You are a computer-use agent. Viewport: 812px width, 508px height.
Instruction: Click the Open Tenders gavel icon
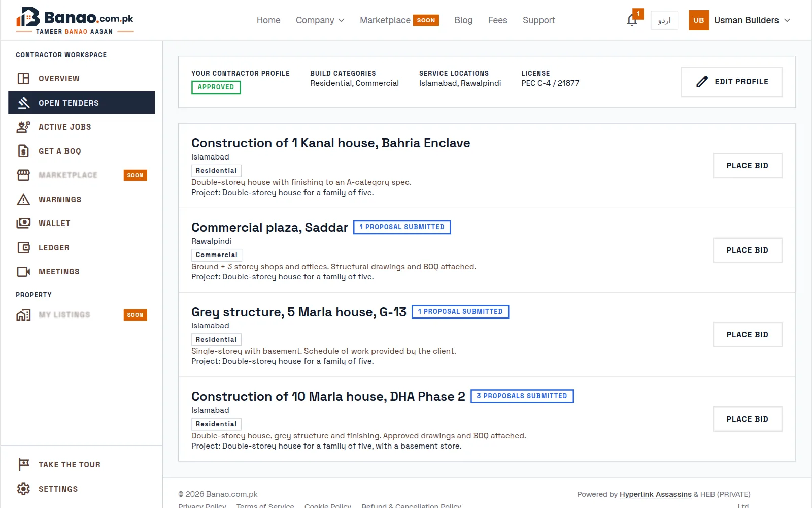coord(23,103)
